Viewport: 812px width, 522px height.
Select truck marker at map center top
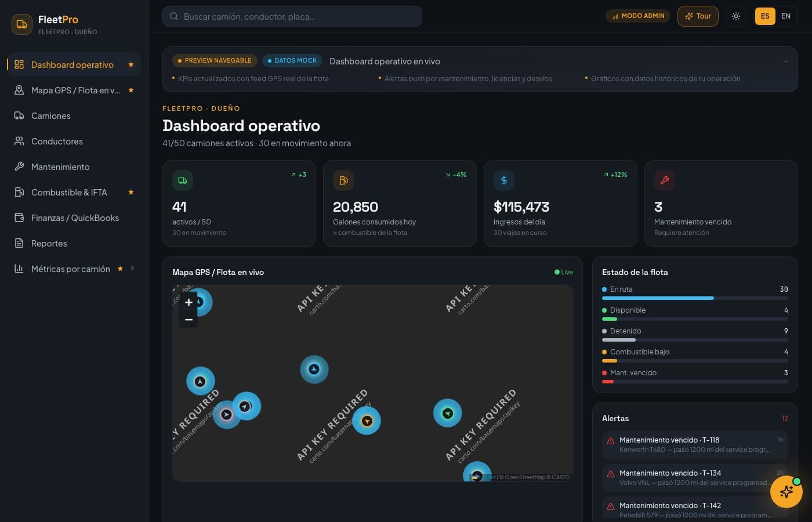pyautogui.click(x=314, y=369)
